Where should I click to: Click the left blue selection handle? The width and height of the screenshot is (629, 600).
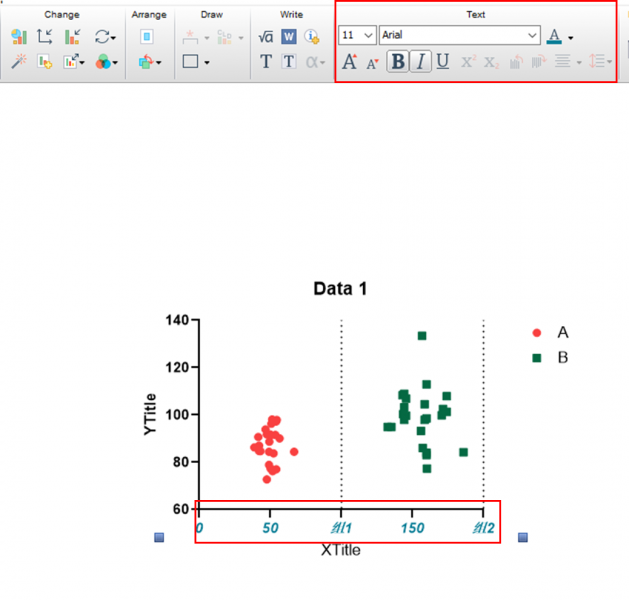pyautogui.click(x=159, y=537)
